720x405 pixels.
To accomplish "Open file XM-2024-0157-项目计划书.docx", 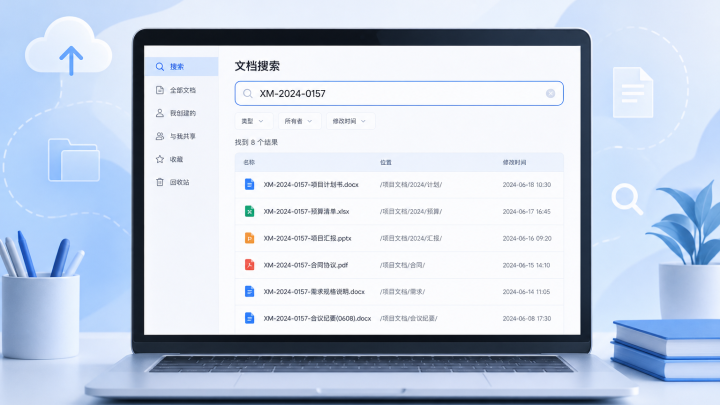I will (x=311, y=185).
